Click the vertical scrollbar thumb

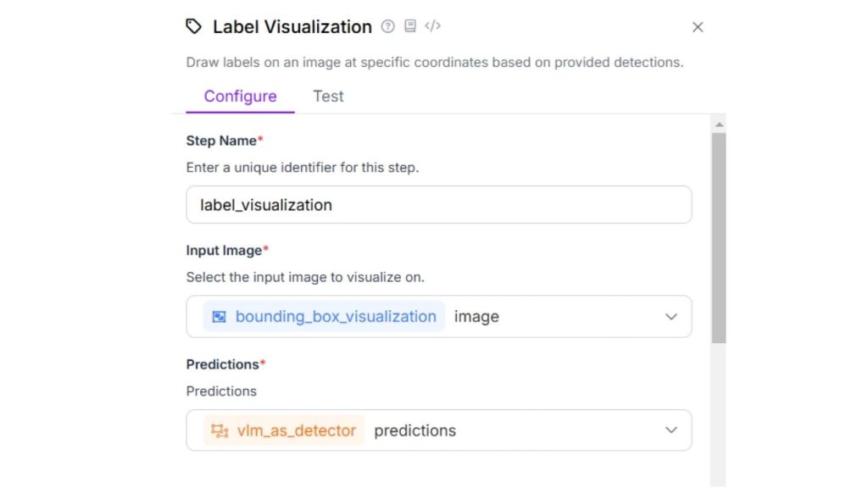click(x=719, y=237)
